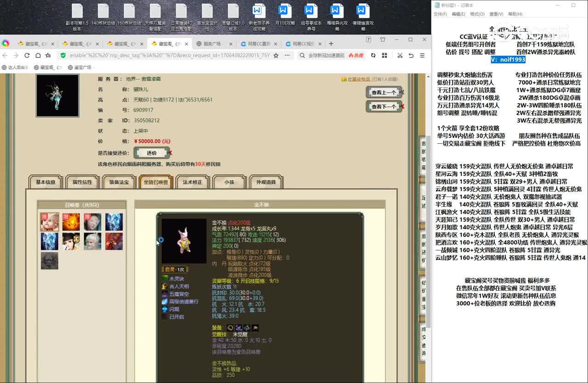Open a new browser tab
588x383 pixels.
(x=331, y=44)
